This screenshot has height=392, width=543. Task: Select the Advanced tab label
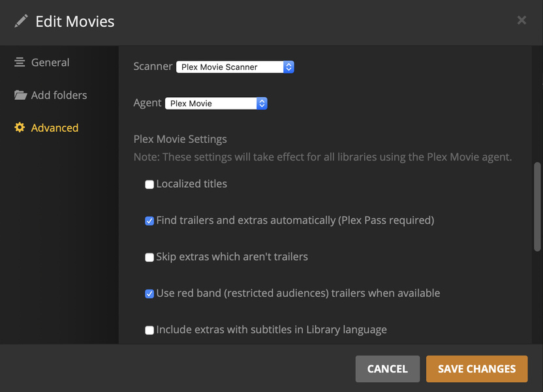(55, 128)
